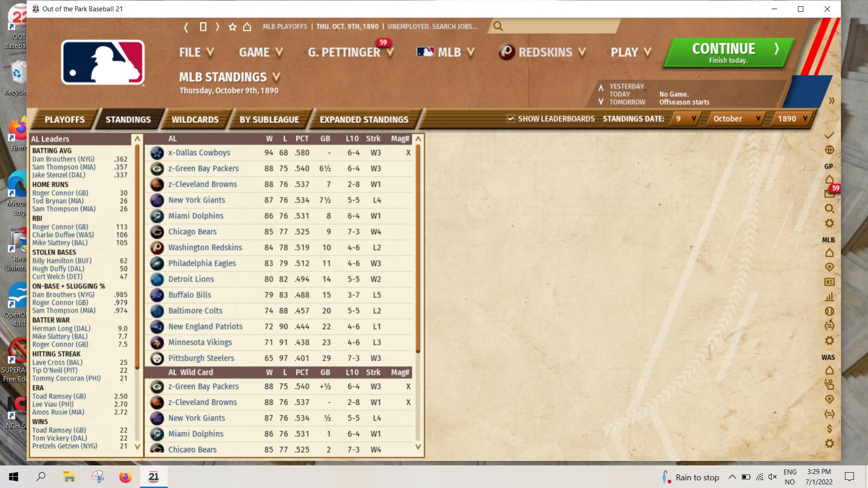Switch to the By Subleague tab
Viewport: 868px width, 488px height.
click(269, 119)
